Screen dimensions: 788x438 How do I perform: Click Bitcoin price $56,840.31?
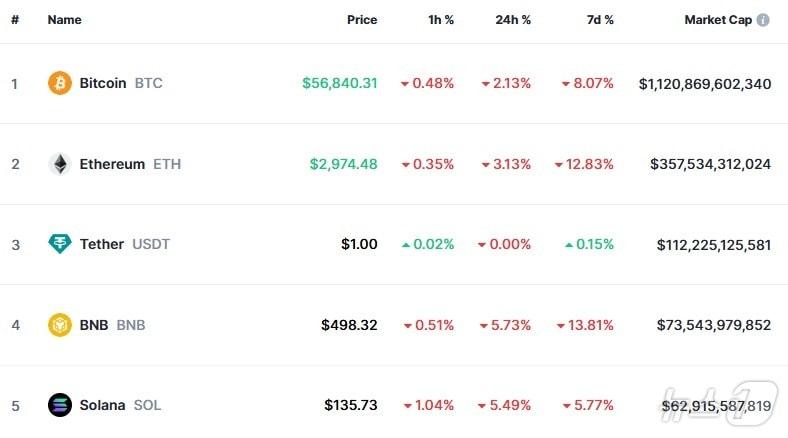tap(340, 83)
